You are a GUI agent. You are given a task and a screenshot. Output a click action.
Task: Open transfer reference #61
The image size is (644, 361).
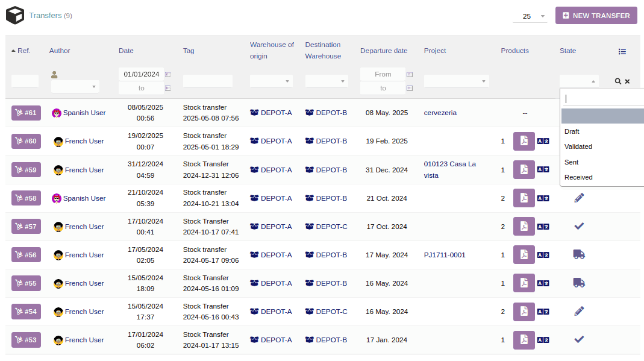(x=26, y=113)
